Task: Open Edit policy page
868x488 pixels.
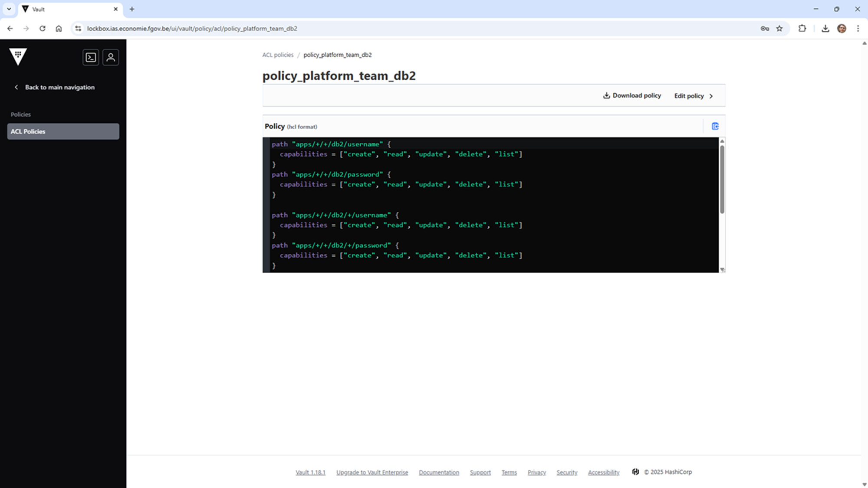Action: tap(693, 96)
